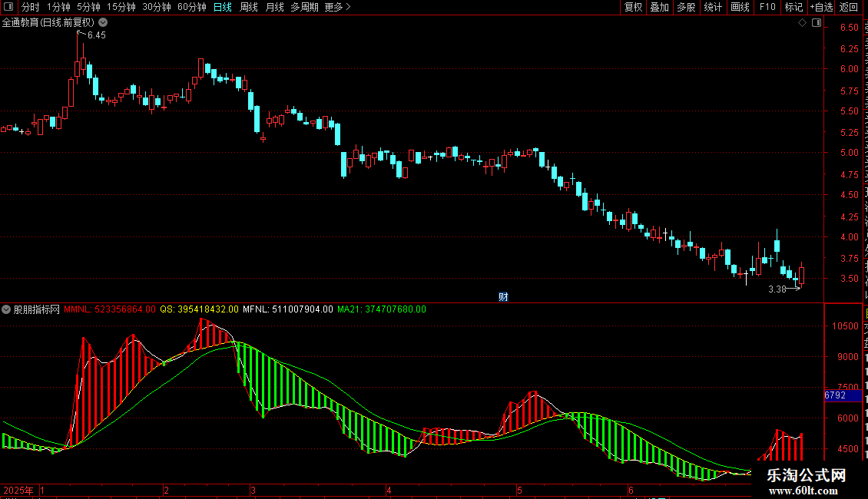Click the 9000 indicator axis label
This screenshot has width=868, height=499.
847,357
